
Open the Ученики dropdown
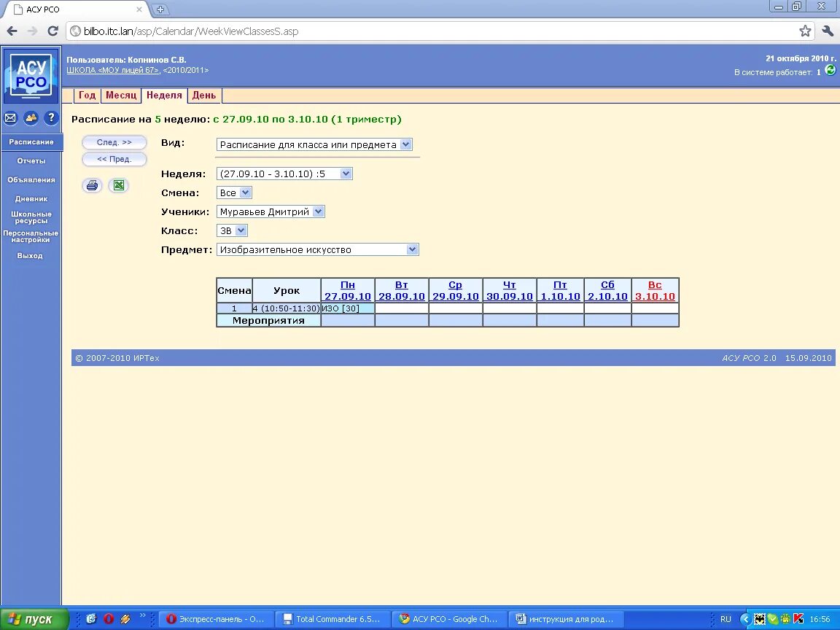[x=271, y=211]
